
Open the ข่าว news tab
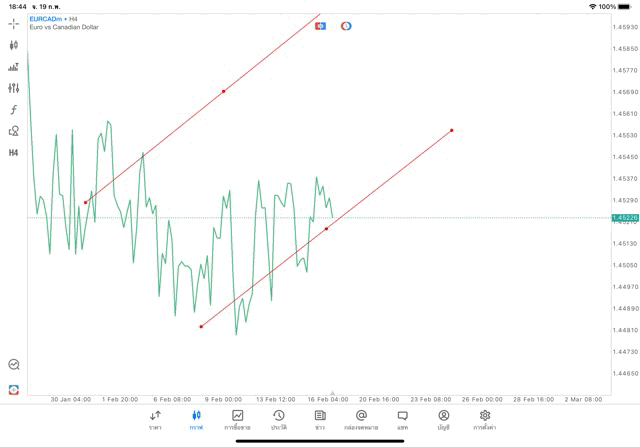(320, 420)
